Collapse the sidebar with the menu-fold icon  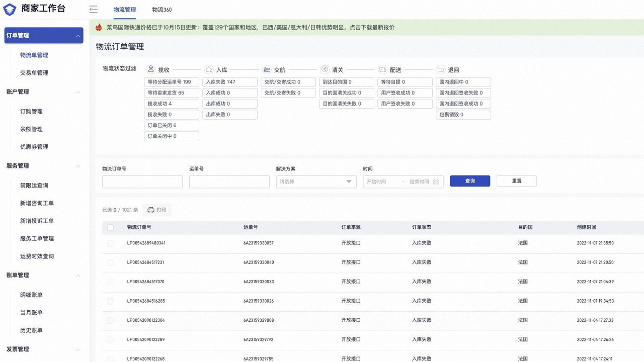[x=93, y=9]
